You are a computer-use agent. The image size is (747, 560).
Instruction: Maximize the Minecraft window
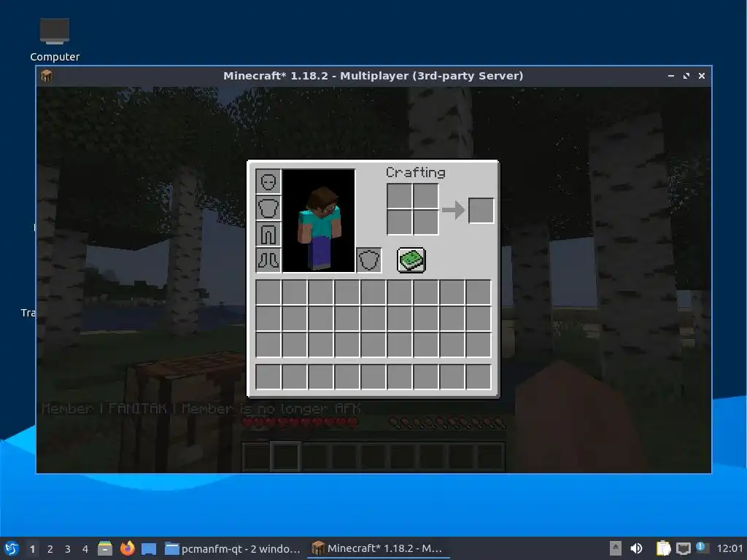point(686,76)
